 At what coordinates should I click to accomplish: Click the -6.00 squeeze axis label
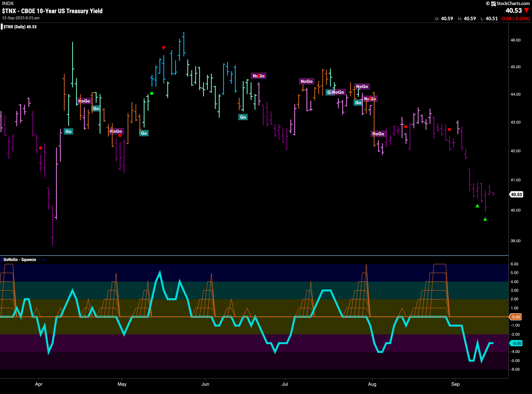[515, 369]
